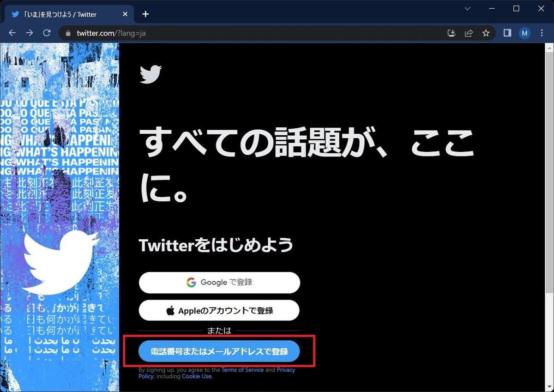Click the address bar showing twitter.com/?lang=ja

[x=277, y=33]
